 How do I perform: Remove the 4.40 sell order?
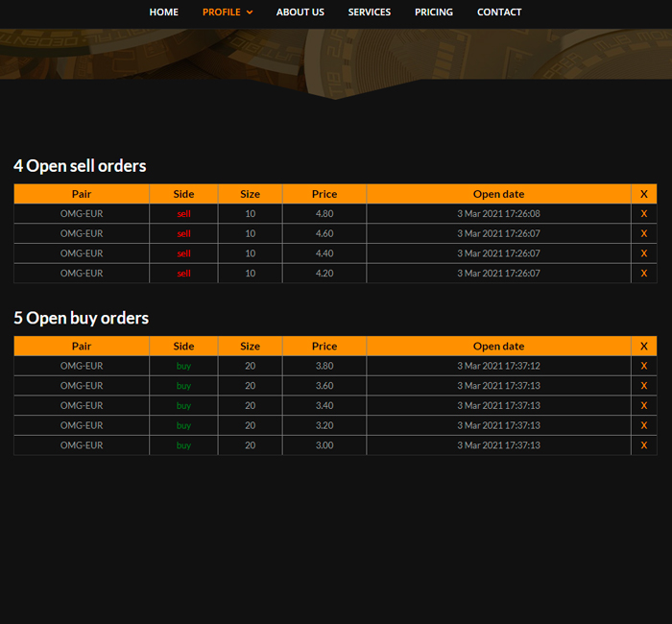(644, 253)
